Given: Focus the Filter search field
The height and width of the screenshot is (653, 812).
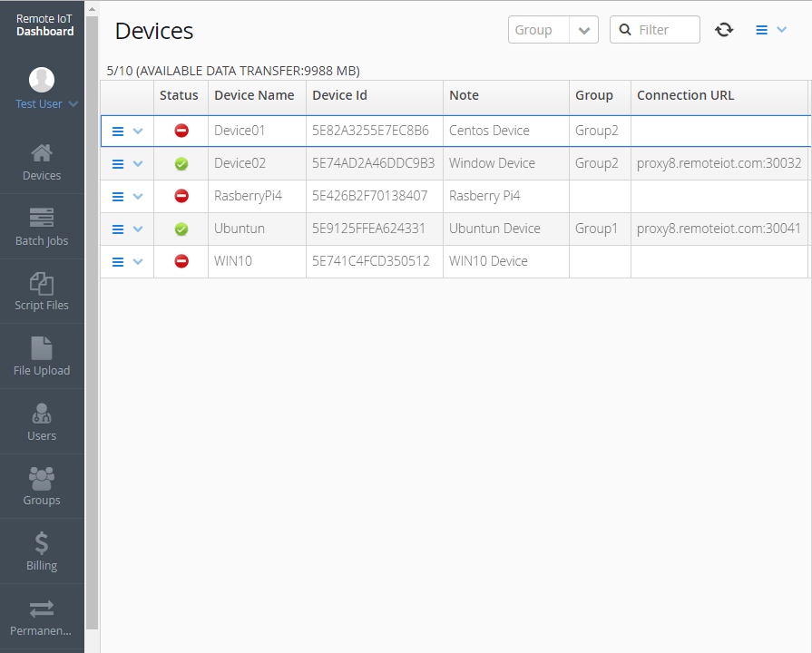Looking at the screenshot, I should pyautogui.click(x=654, y=30).
